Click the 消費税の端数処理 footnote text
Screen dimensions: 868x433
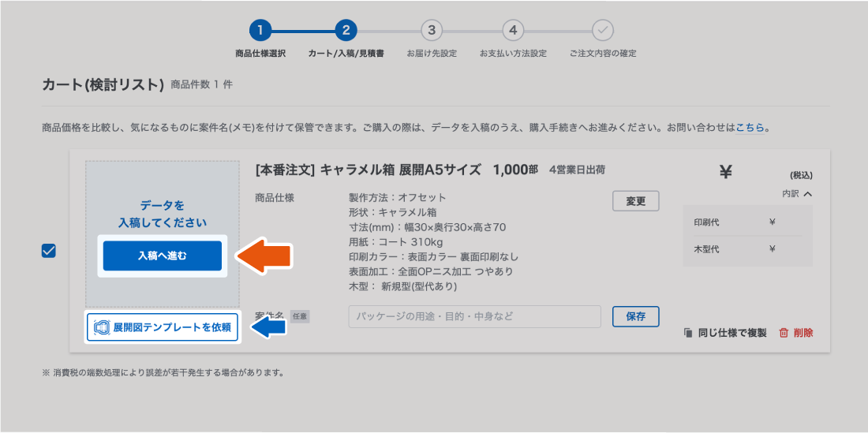point(163,372)
